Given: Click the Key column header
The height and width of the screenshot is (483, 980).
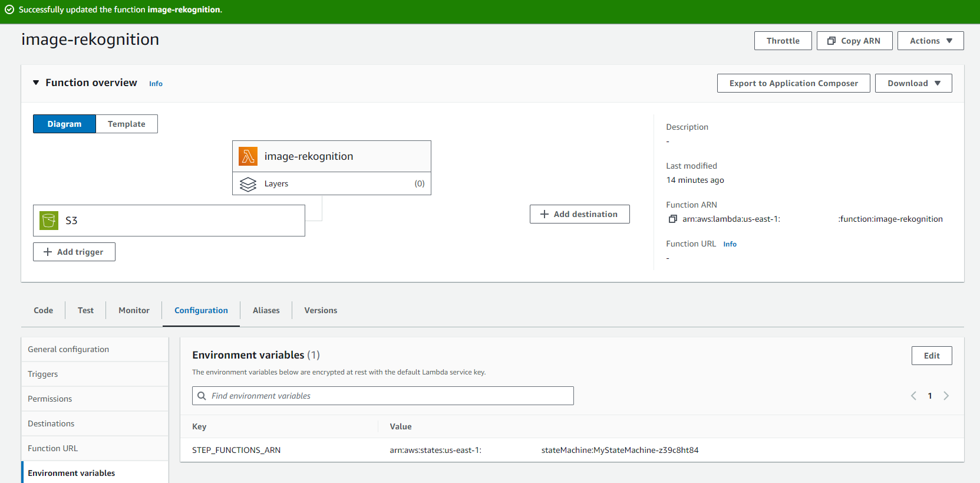Looking at the screenshot, I should [199, 426].
